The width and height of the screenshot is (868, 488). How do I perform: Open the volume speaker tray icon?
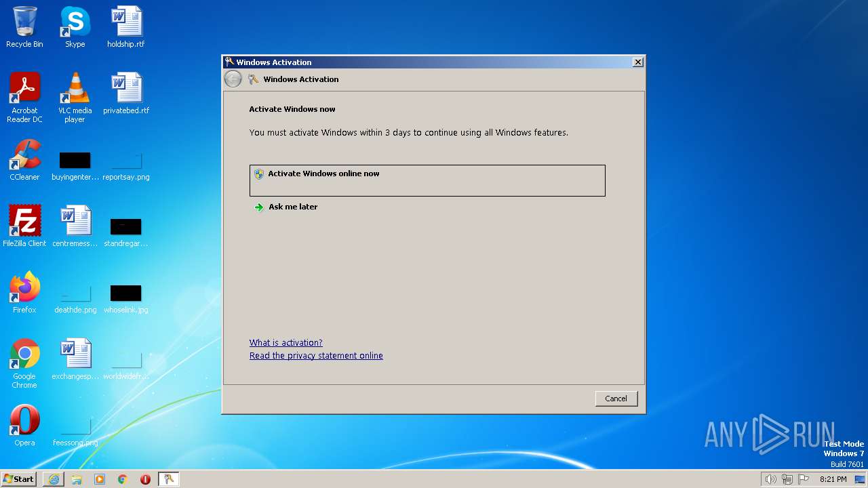(x=770, y=479)
